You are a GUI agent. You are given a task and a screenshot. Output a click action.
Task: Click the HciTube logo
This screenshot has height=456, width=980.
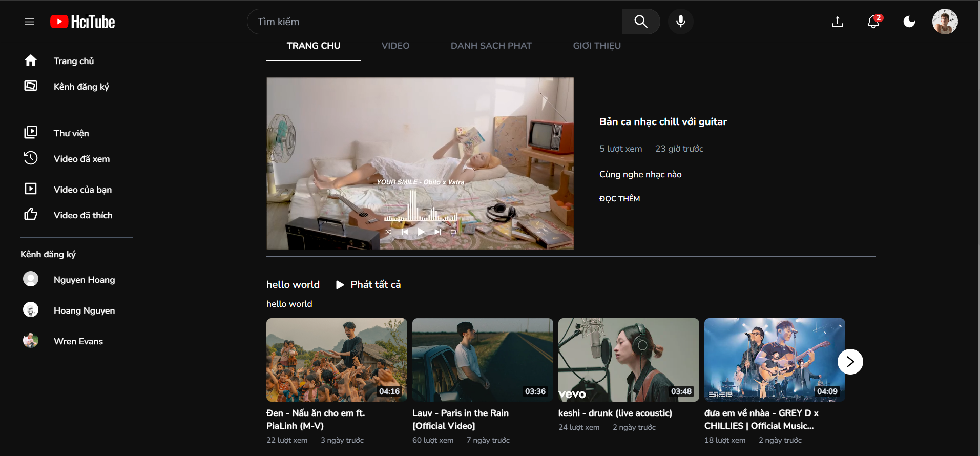click(82, 22)
